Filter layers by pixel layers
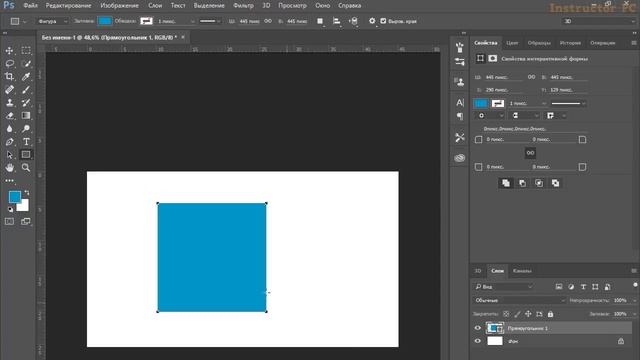Image resolution: width=640 pixels, height=360 pixels. click(559, 287)
